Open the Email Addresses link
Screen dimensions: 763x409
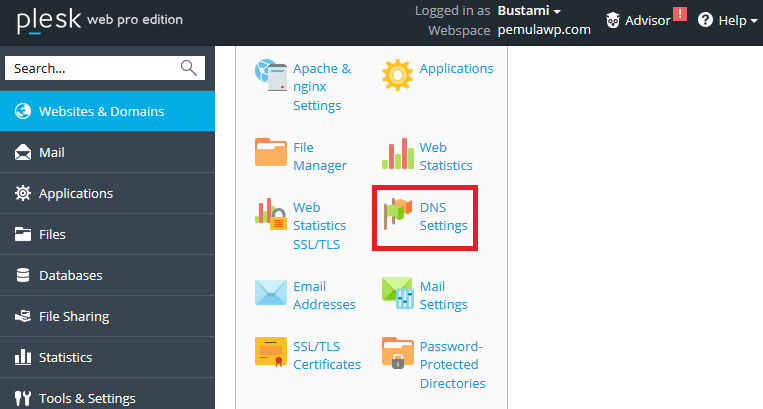tap(324, 295)
